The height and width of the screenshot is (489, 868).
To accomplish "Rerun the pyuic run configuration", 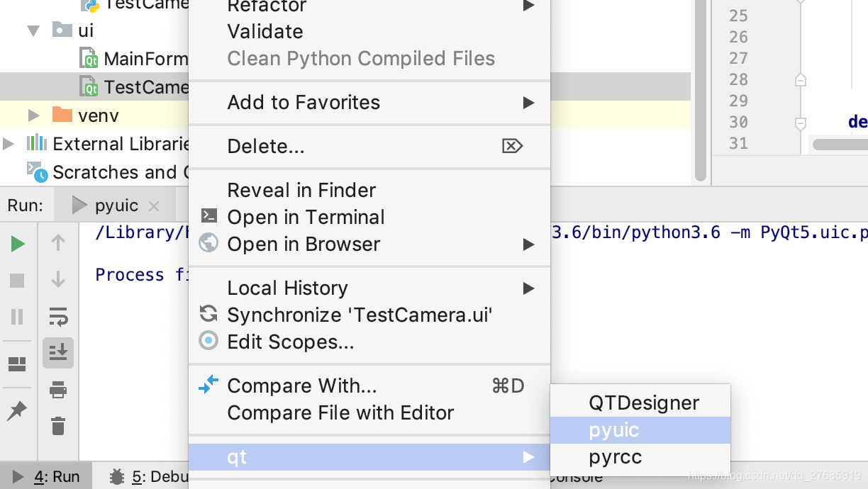I will pos(16,243).
